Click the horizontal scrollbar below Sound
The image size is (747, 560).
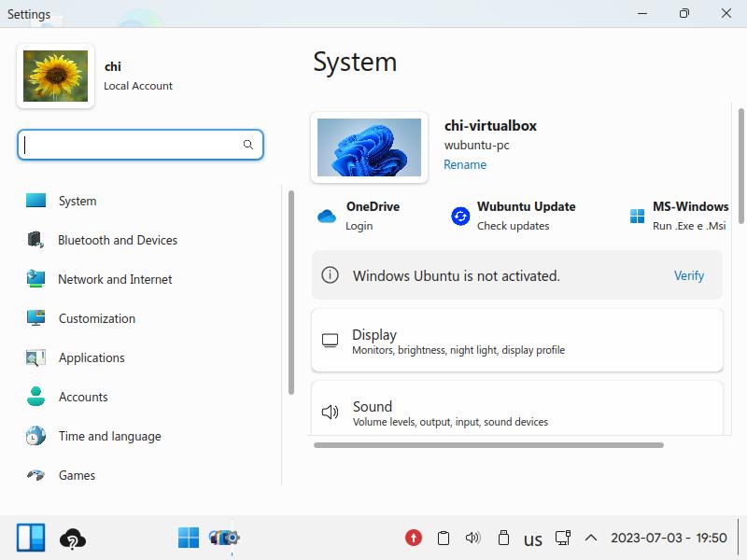[x=488, y=445]
